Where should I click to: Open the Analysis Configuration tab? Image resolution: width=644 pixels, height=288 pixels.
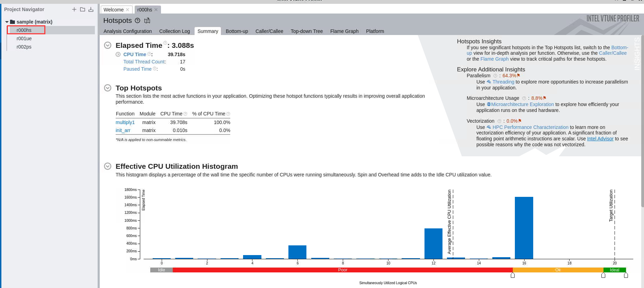coord(127,31)
